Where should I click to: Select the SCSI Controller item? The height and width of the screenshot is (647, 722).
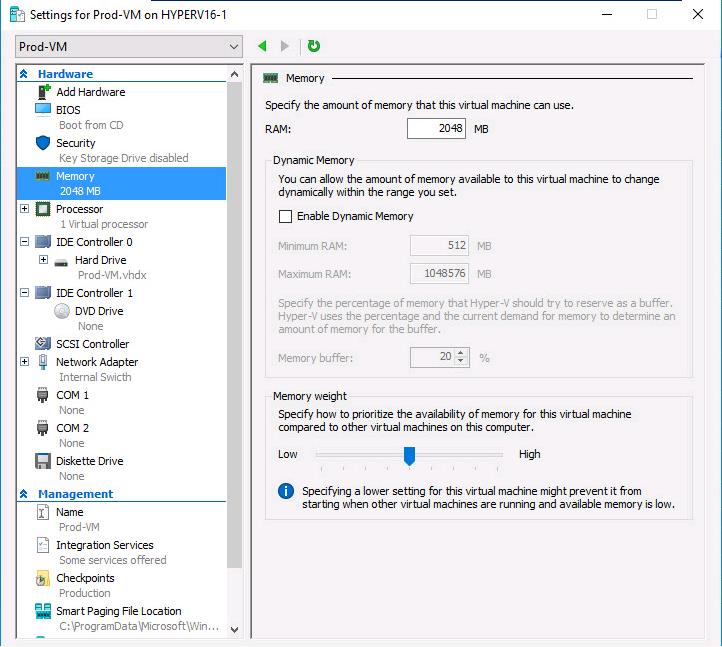[93, 344]
